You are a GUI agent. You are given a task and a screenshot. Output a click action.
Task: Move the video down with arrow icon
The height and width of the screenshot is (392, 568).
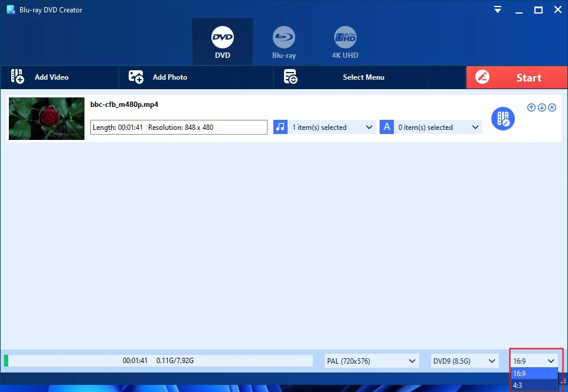point(541,107)
